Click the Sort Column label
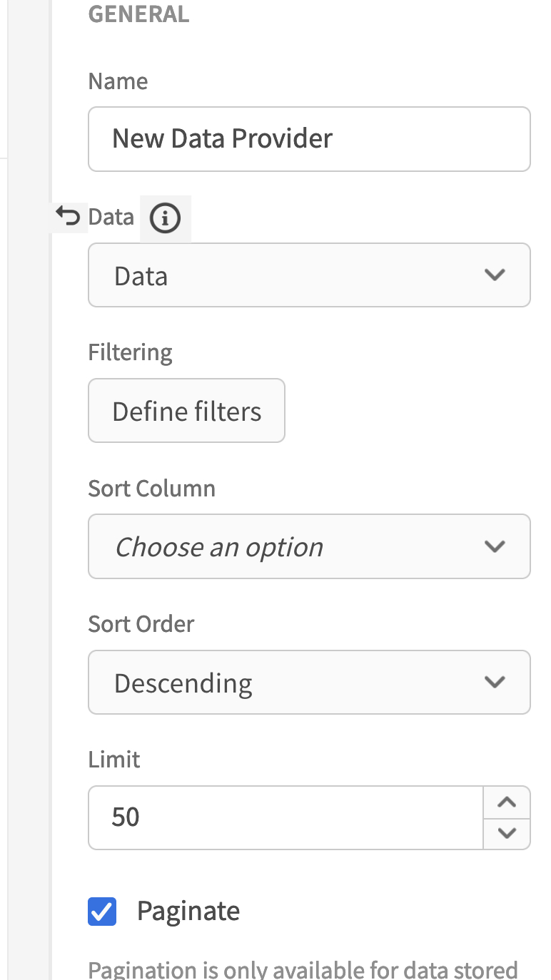This screenshot has height=980, width=551. click(151, 489)
